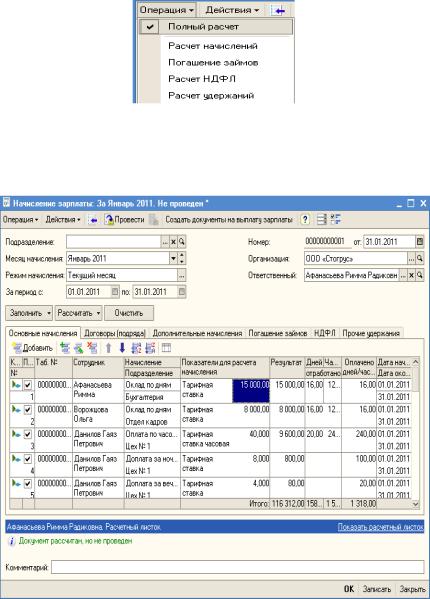Click the Провести toolbar button
430x599 pixels.
[x=124, y=220]
